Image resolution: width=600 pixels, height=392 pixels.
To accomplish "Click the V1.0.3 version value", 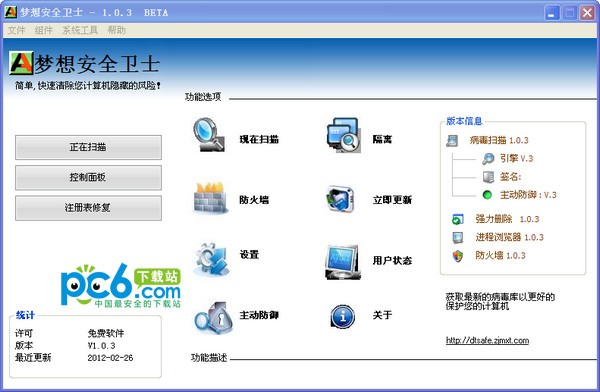I will pyautogui.click(x=101, y=345).
